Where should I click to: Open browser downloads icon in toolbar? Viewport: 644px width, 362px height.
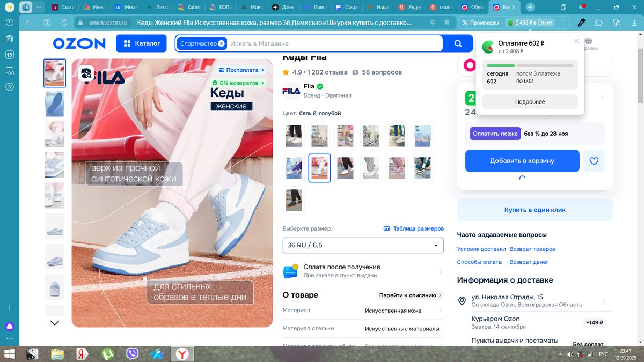[635, 23]
